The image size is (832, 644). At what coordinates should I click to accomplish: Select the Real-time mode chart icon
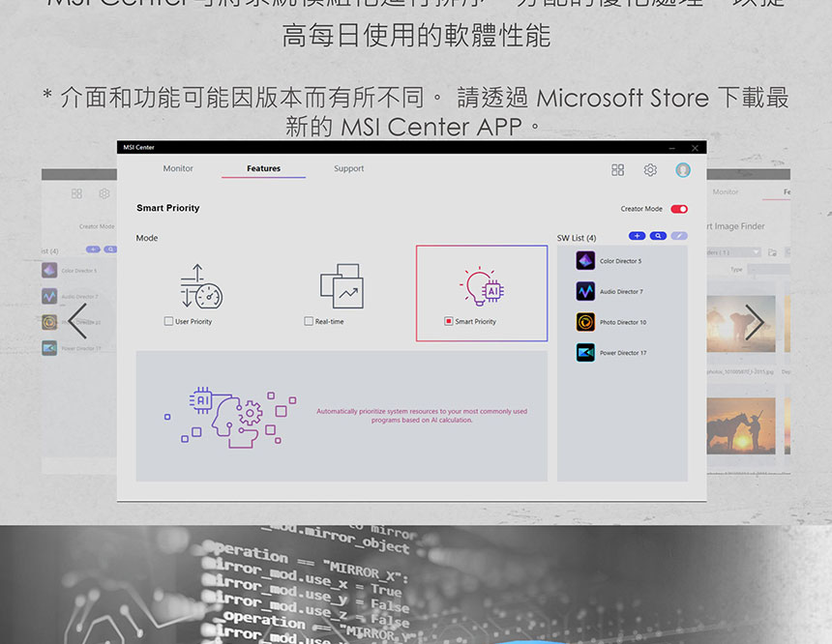[x=342, y=286]
